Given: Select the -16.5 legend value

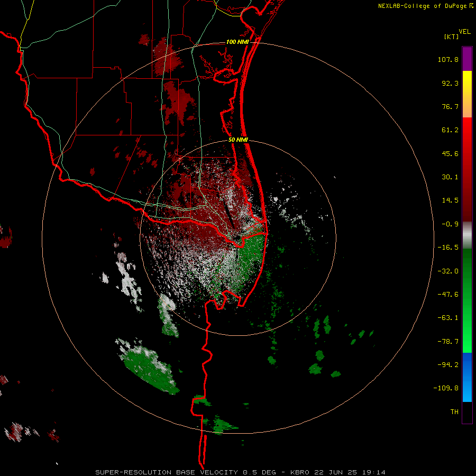Looking at the screenshot, I should tap(448, 248).
